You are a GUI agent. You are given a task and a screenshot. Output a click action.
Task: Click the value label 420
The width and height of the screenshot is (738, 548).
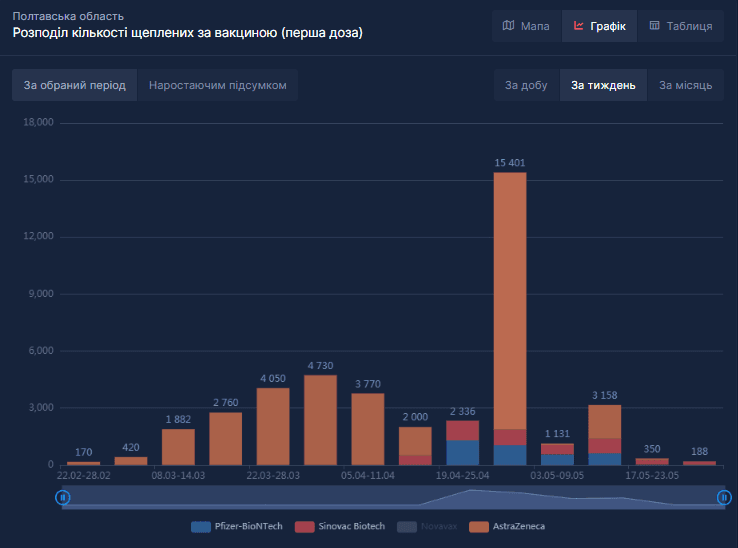tap(131, 447)
